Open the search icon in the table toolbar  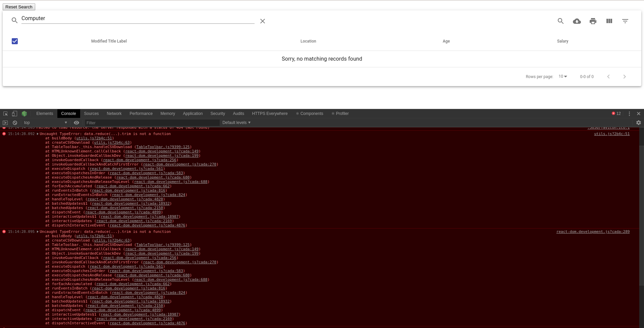pos(560,21)
